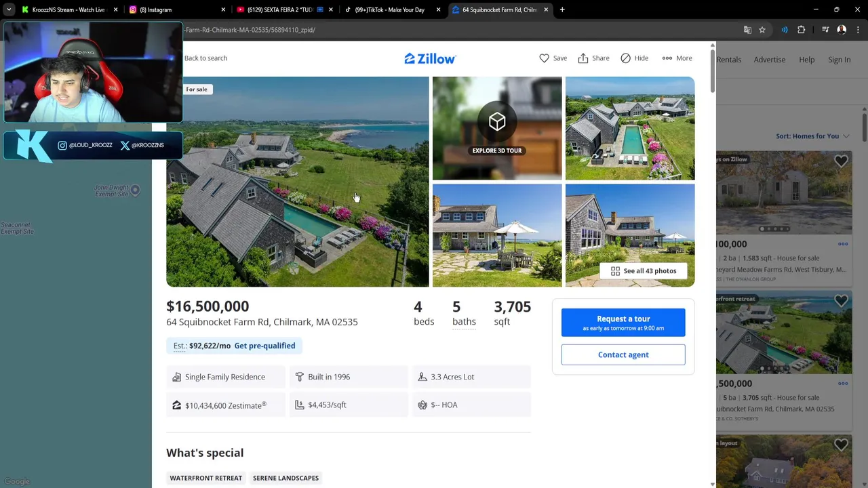
Task: Click Get pre-qualified link
Action: (264, 346)
